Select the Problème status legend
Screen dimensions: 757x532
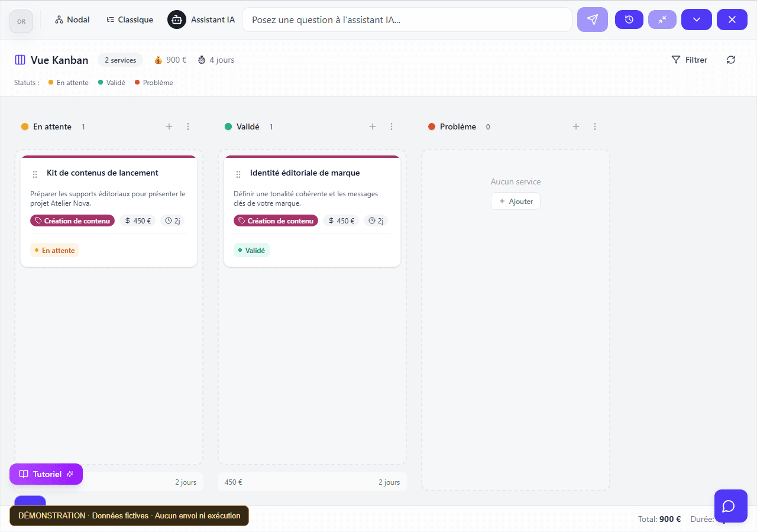[154, 83]
